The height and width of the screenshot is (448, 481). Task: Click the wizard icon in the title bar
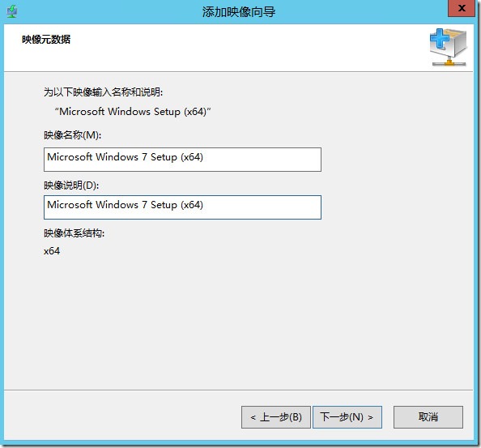[11, 11]
